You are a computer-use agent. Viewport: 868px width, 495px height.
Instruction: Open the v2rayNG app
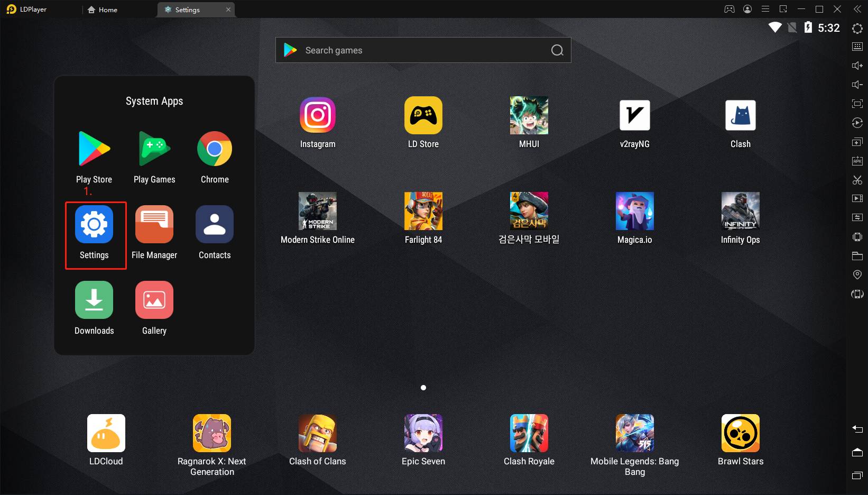[x=635, y=115]
